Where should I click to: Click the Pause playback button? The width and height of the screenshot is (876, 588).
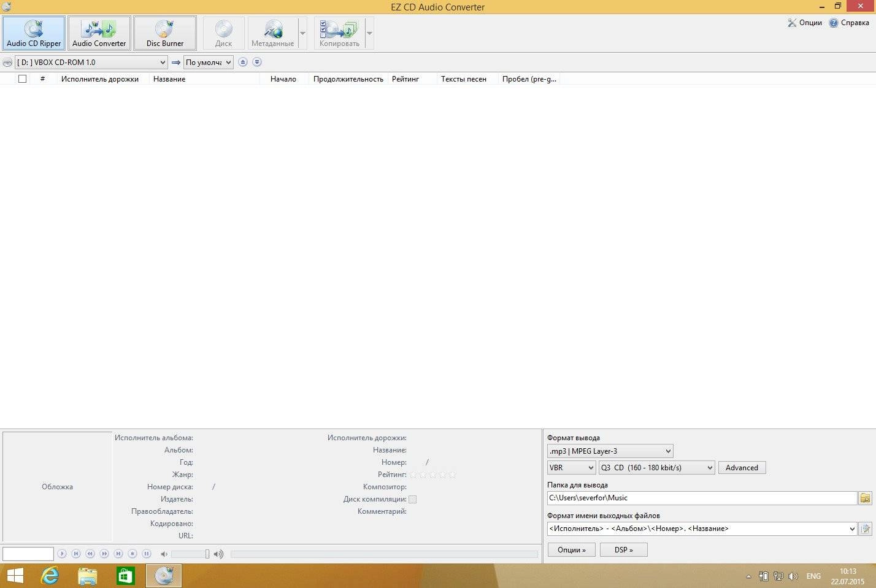(147, 554)
